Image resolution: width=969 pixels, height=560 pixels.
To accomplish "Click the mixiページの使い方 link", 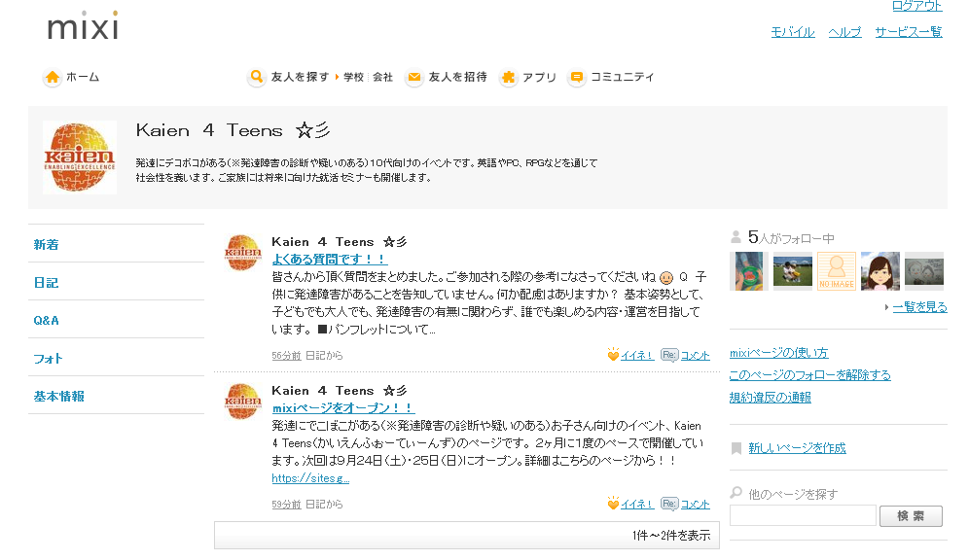I will click(778, 353).
